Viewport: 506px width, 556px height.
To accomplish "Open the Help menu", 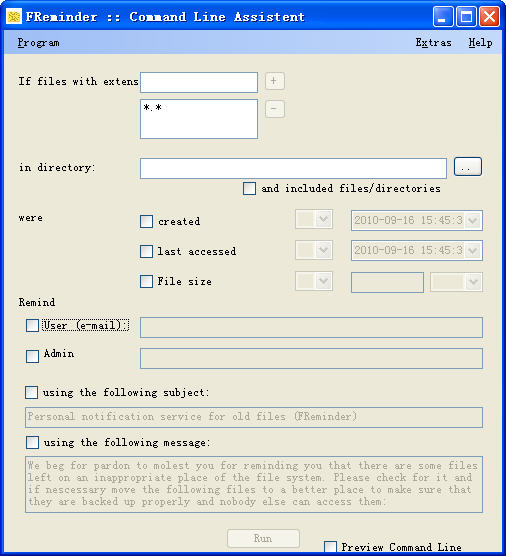I will 480,43.
